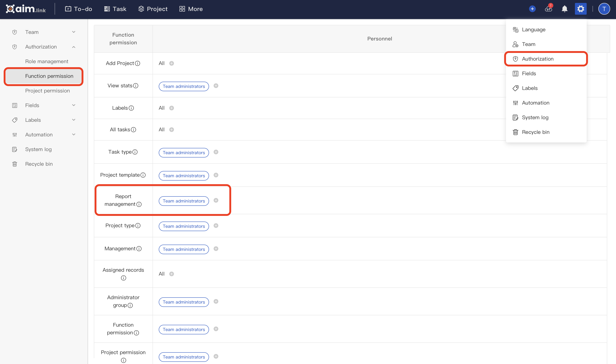Click the aim.link logo
The height and width of the screenshot is (364, 616).
click(26, 9)
